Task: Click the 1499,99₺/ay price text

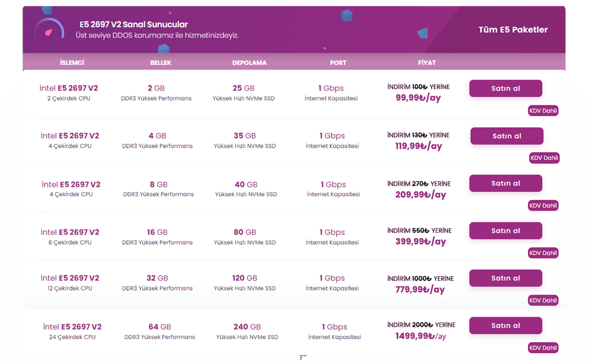Action: click(421, 336)
